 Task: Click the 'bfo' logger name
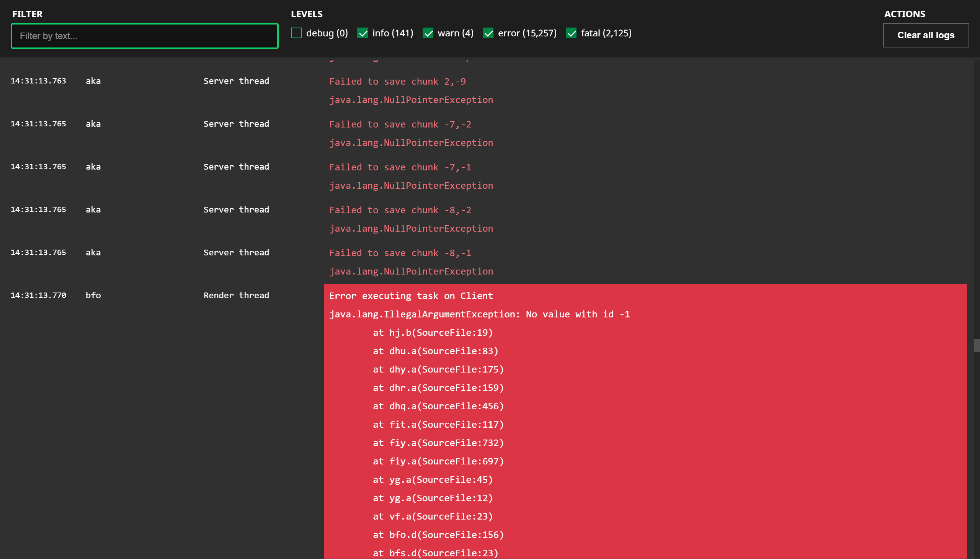[93, 295]
